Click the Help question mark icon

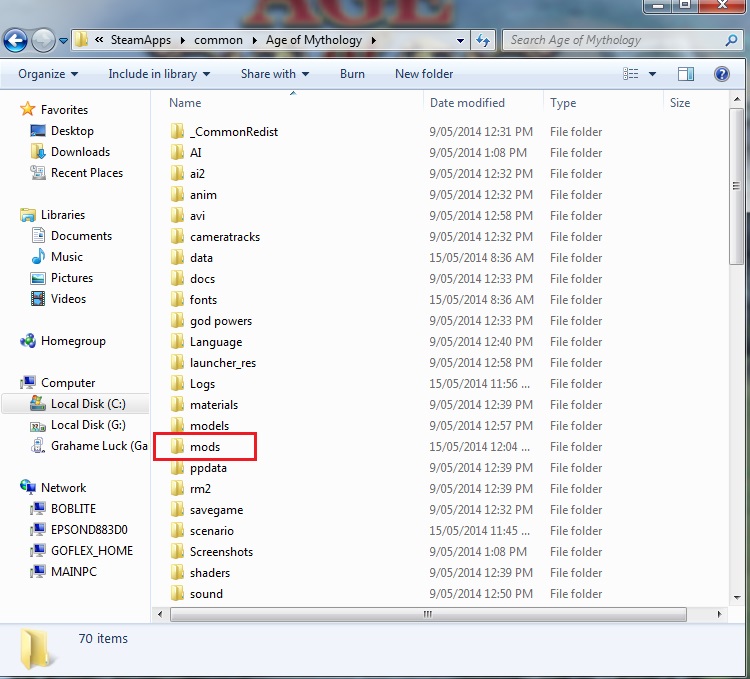click(x=721, y=74)
